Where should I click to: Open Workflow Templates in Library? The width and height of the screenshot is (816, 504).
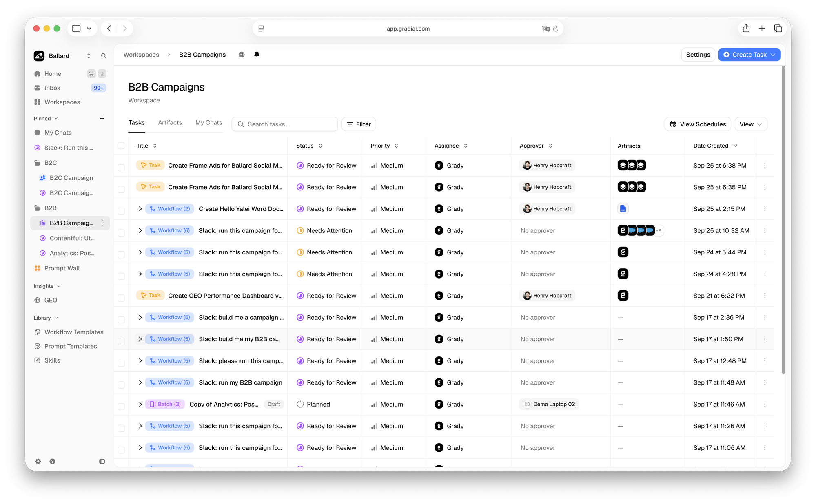coord(70,332)
